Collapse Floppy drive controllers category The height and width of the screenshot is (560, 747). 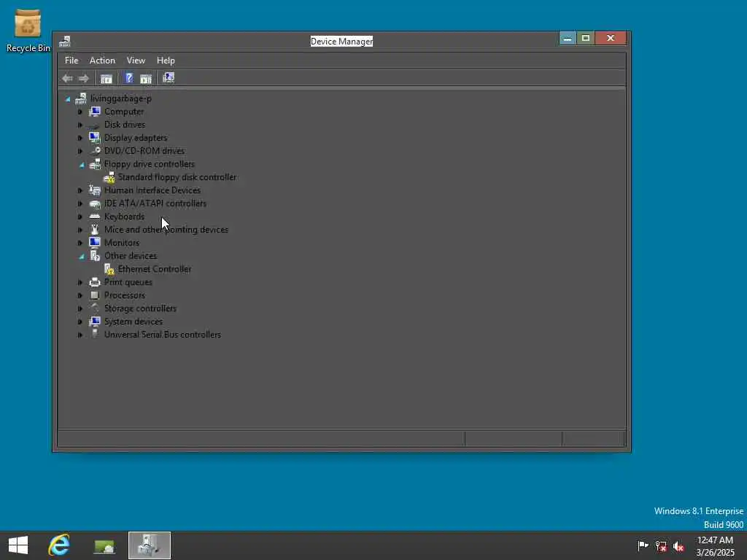(82, 165)
